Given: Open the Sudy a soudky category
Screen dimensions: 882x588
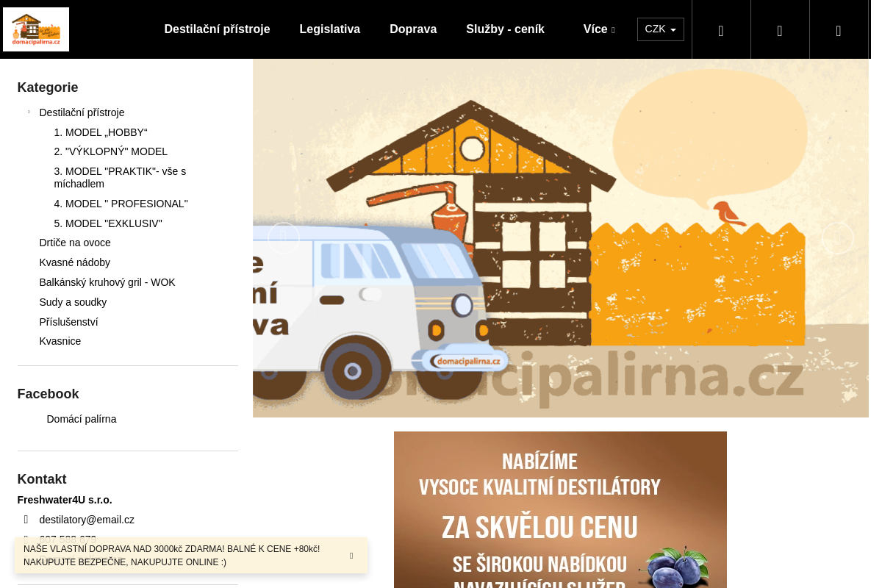Looking at the screenshot, I should (73, 302).
